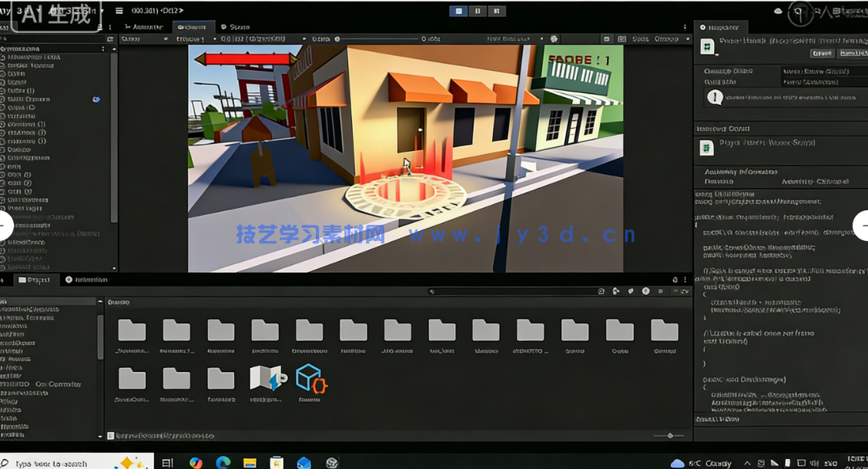Switch to the Scene tab
The image size is (868, 469).
click(x=236, y=26)
